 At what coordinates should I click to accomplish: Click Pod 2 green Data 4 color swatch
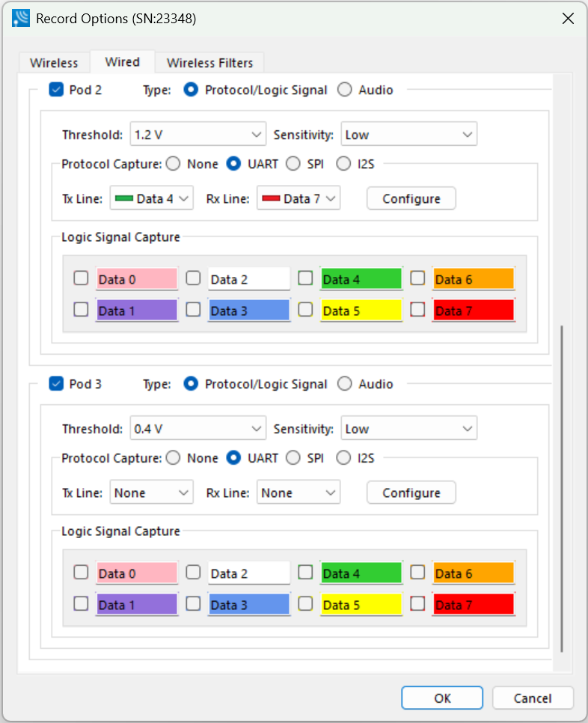[362, 279]
